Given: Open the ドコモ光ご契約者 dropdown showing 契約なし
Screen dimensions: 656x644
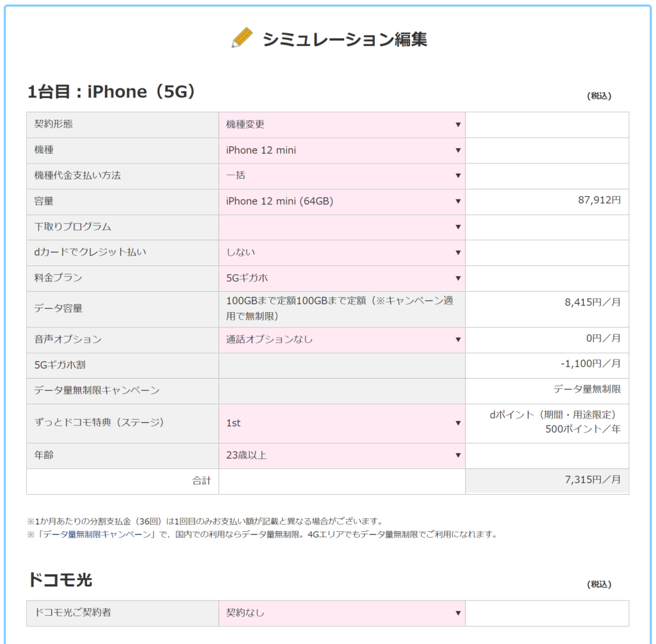Looking at the screenshot, I should (x=342, y=613).
